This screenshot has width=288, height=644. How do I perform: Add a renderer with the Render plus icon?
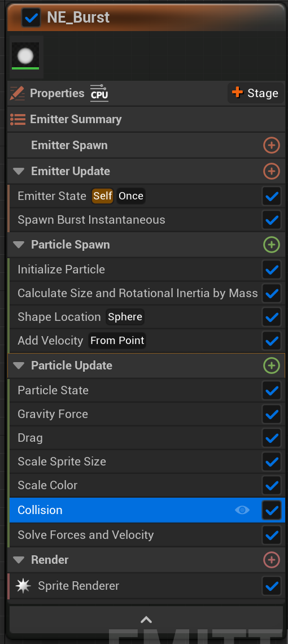tap(272, 560)
